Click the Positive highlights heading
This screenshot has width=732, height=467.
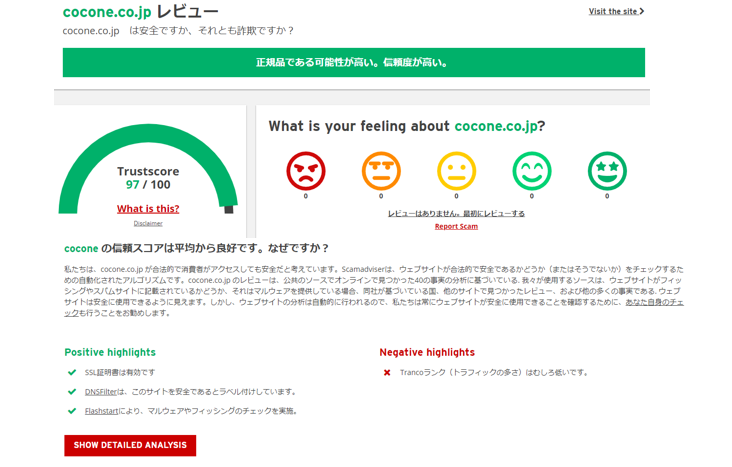pos(110,352)
